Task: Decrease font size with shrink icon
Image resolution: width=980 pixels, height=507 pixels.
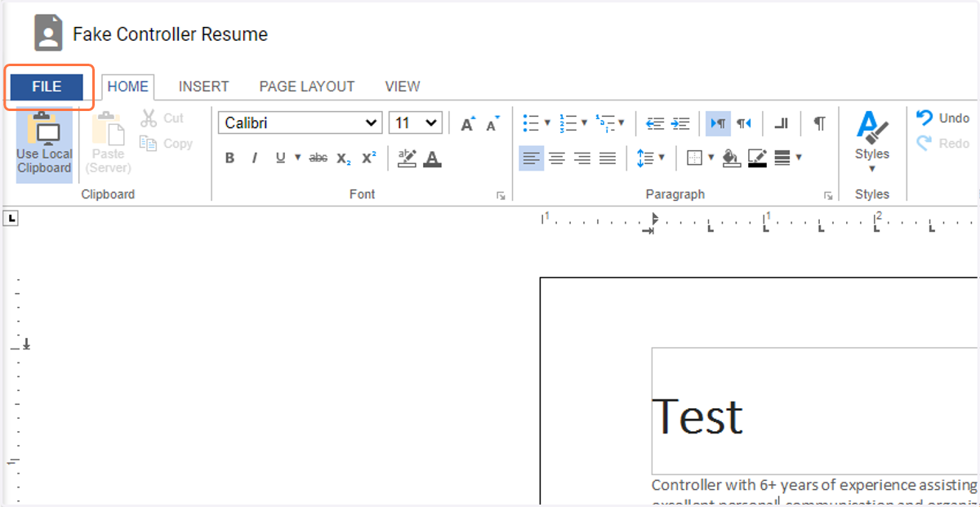Action: [492, 124]
